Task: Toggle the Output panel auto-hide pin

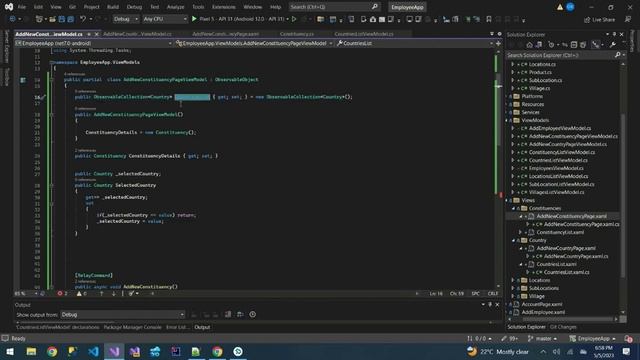Action: pos(490,304)
